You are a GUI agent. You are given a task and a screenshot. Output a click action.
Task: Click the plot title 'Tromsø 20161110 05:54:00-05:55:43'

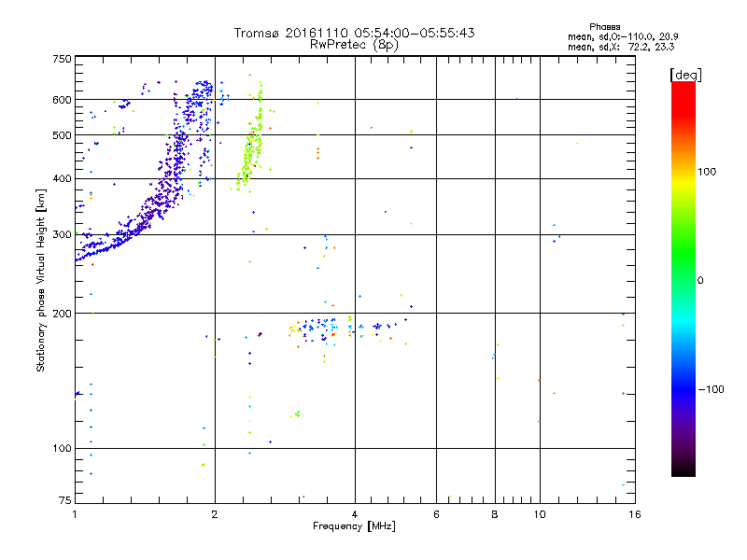pyautogui.click(x=354, y=33)
